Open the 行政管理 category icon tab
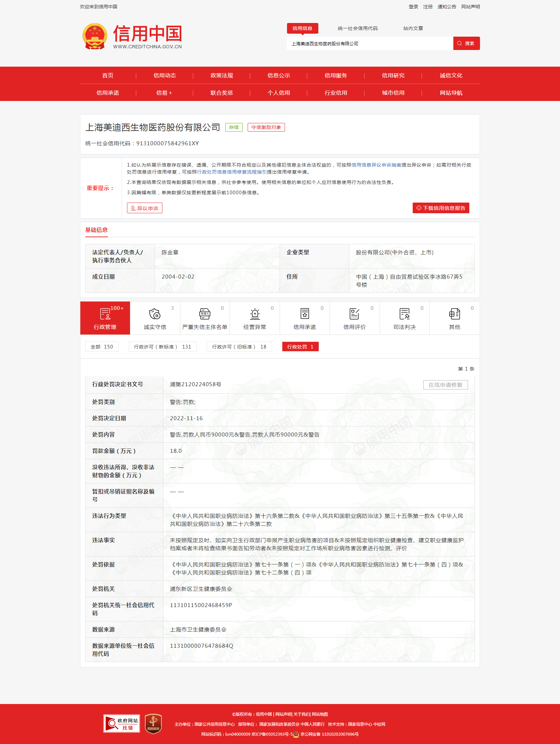This screenshot has width=560, height=744. (x=105, y=318)
